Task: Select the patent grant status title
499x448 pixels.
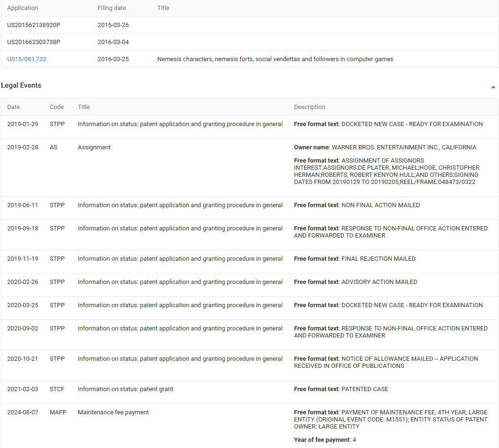Action: pyautogui.click(x=125, y=389)
